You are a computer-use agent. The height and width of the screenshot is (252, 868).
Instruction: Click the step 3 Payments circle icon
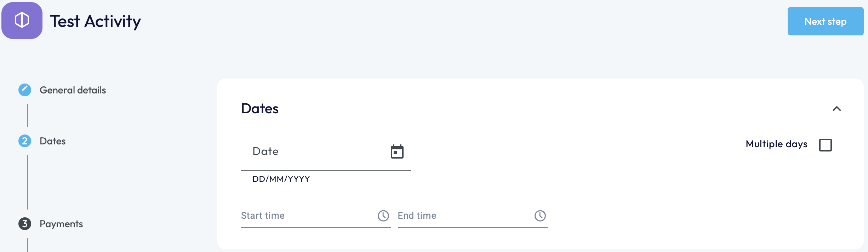click(x=25, y=224)
